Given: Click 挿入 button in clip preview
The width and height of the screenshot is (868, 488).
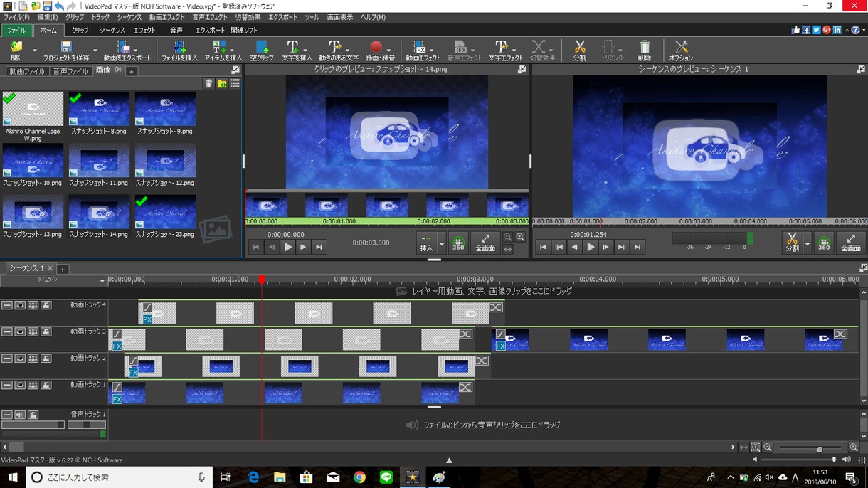Looking at the screenshot, I should 427,243.
